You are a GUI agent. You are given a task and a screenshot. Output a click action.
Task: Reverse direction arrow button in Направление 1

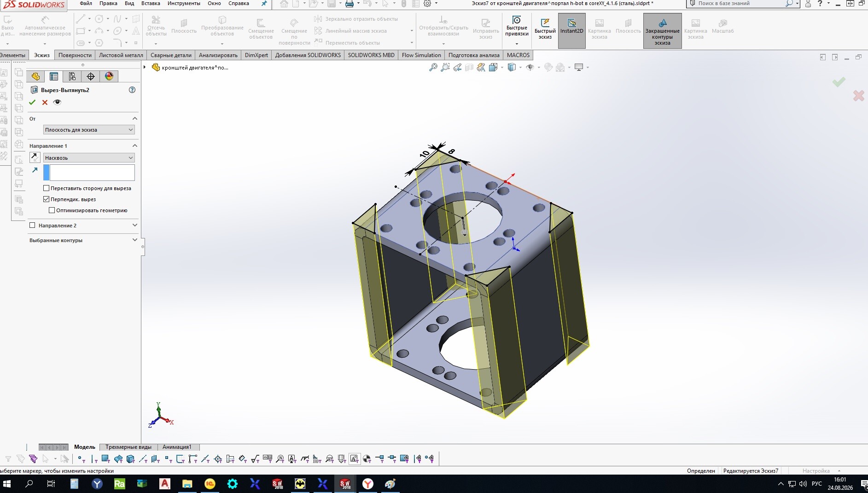point(35,157)
